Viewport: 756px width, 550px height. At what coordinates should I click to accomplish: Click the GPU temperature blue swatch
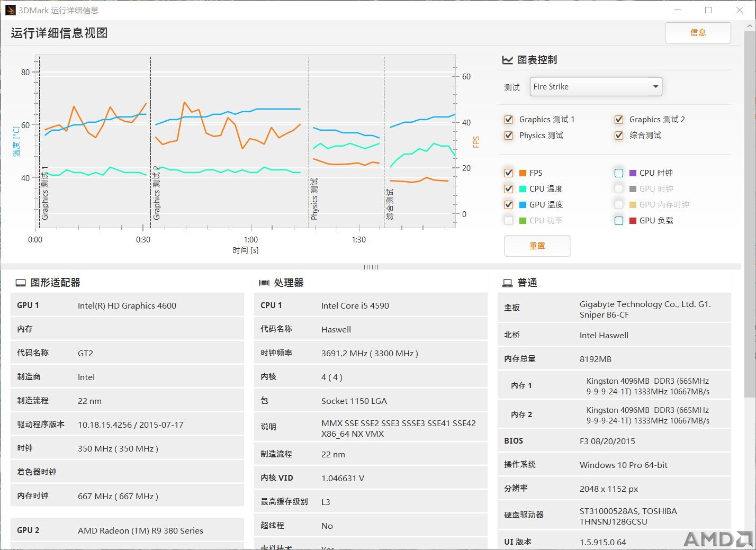(523, 205)
